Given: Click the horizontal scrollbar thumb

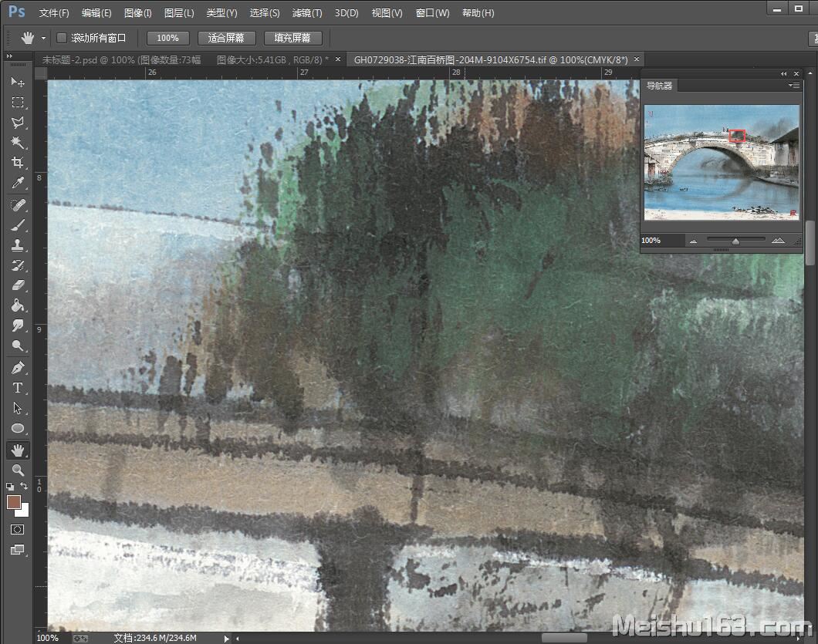Looking at the screenshot, I should pyautogui.click(x=564, y=639).
